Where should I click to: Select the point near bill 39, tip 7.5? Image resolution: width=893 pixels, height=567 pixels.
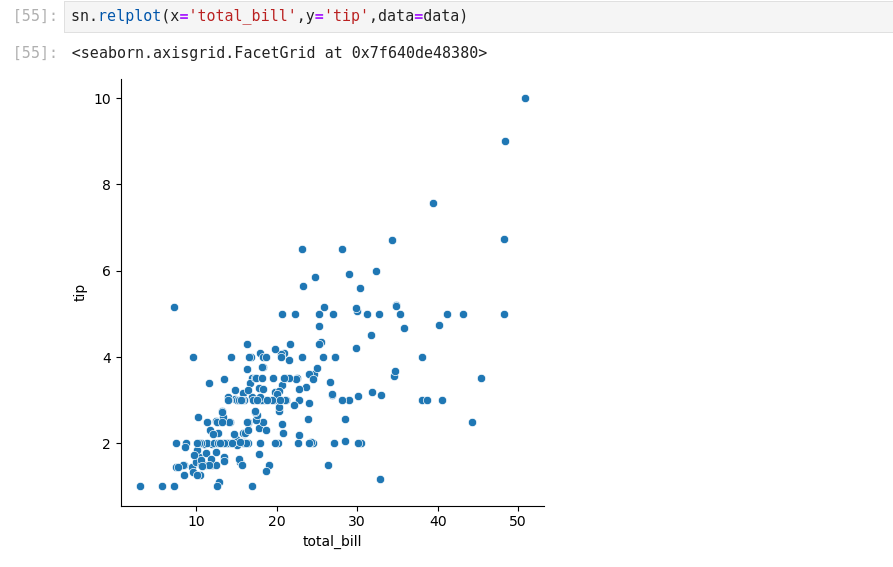(433, 203)
